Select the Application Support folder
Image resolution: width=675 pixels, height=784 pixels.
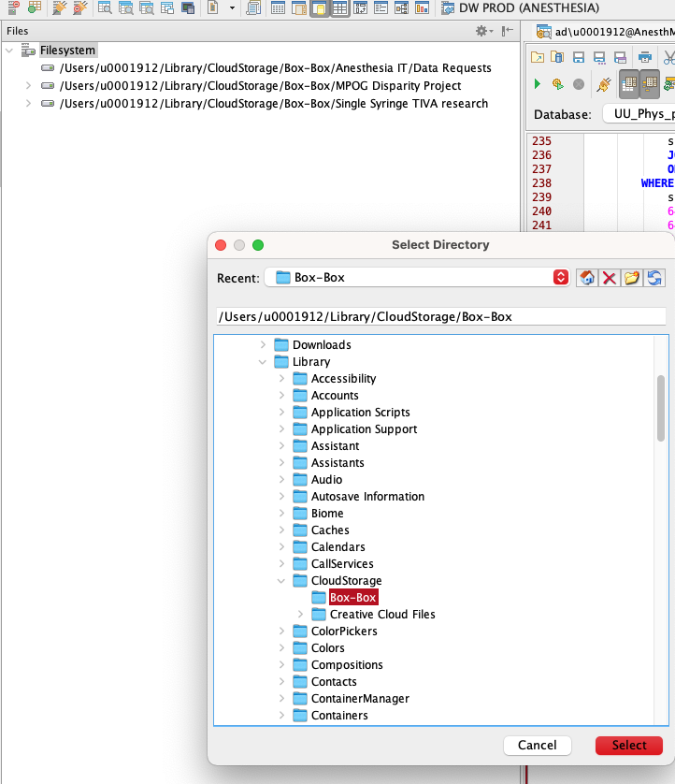(364, 429)
